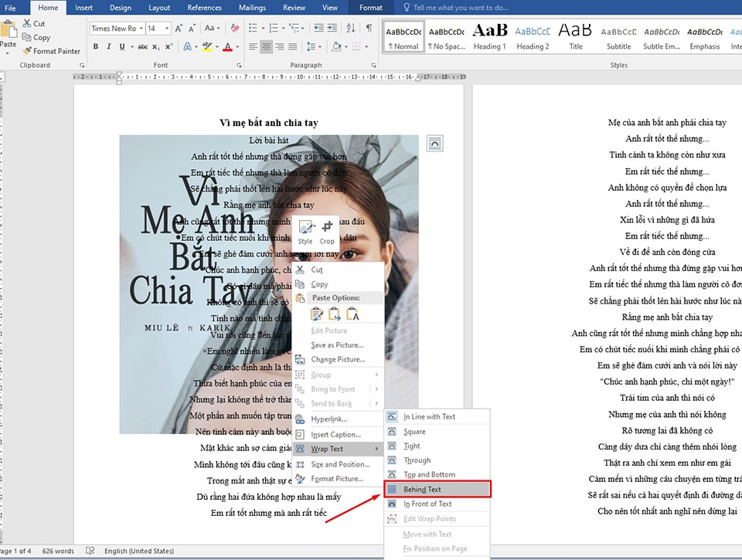Click Style in picture mini toolbar

click(305, 232)
